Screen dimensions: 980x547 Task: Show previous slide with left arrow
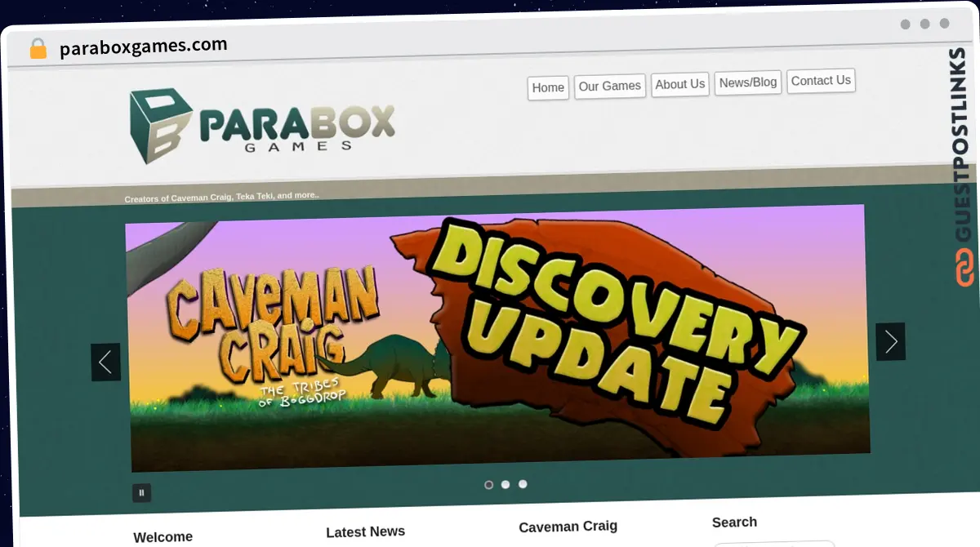pyautogui.click(x=105, y=362)
